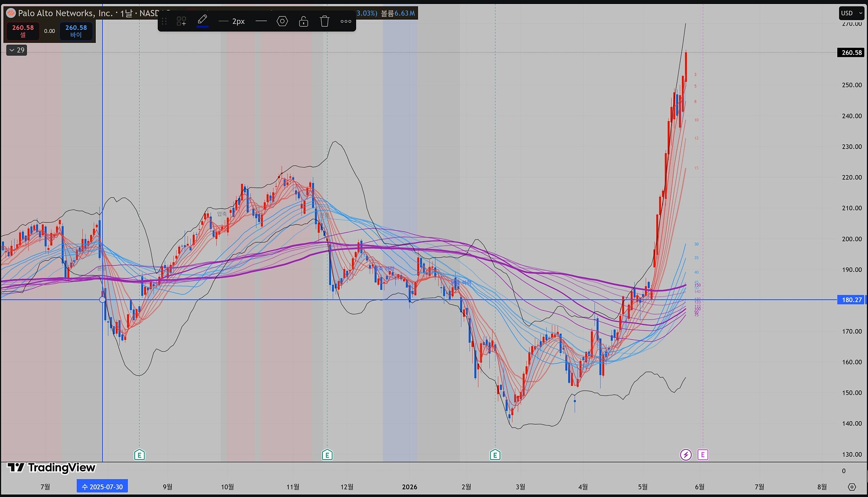Delete the drawing with the trash icon

point(325,21)
